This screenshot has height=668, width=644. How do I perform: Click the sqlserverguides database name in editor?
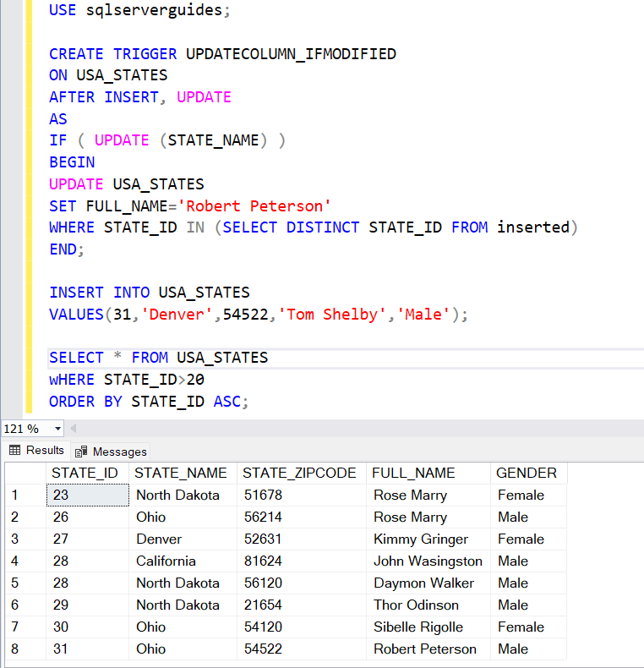point(154,10)
